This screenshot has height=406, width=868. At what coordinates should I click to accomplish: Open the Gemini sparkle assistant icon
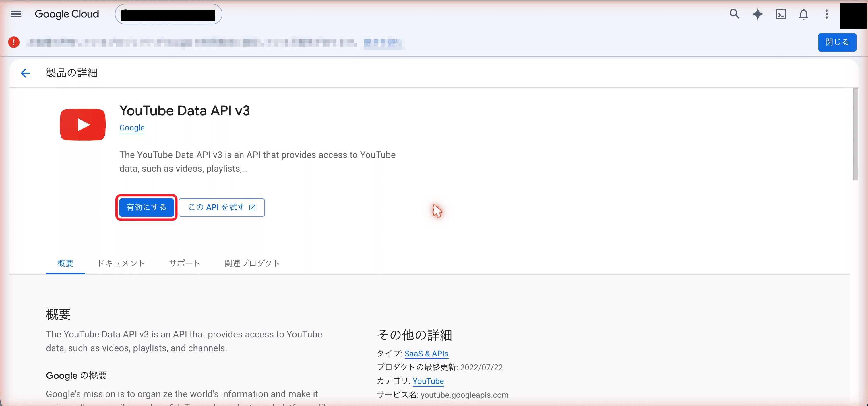pyautogui.click(x=757, y=14)
